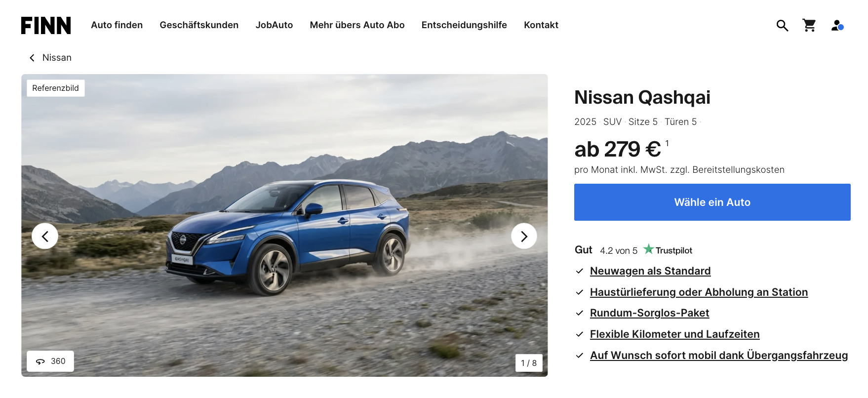Open the user account icon
868x398 pixels.
coord(837,25)
